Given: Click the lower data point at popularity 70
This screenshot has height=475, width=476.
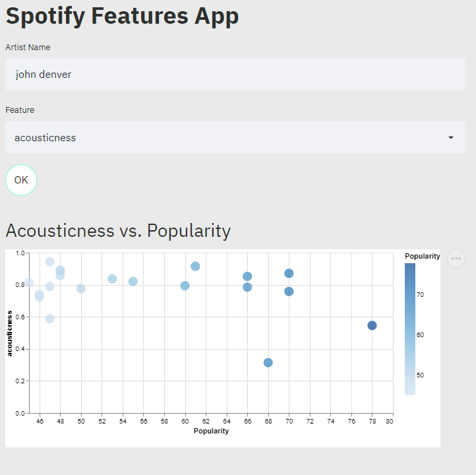Looking at the screenshot, I should [289, 291].
